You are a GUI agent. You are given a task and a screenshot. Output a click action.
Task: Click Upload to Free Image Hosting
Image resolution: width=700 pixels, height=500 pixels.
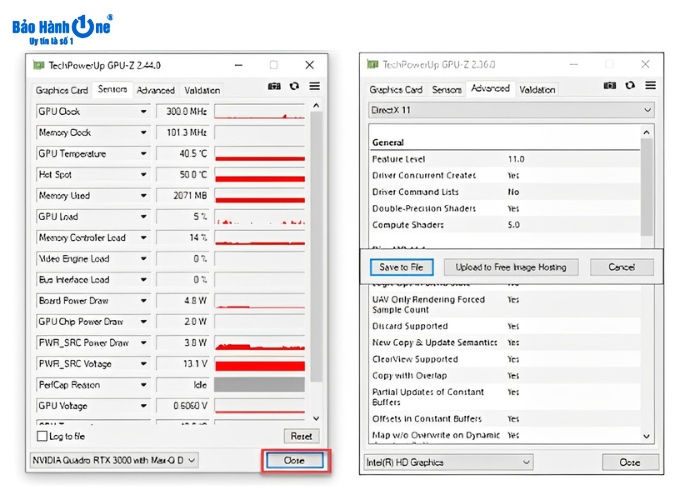[510, 267]
